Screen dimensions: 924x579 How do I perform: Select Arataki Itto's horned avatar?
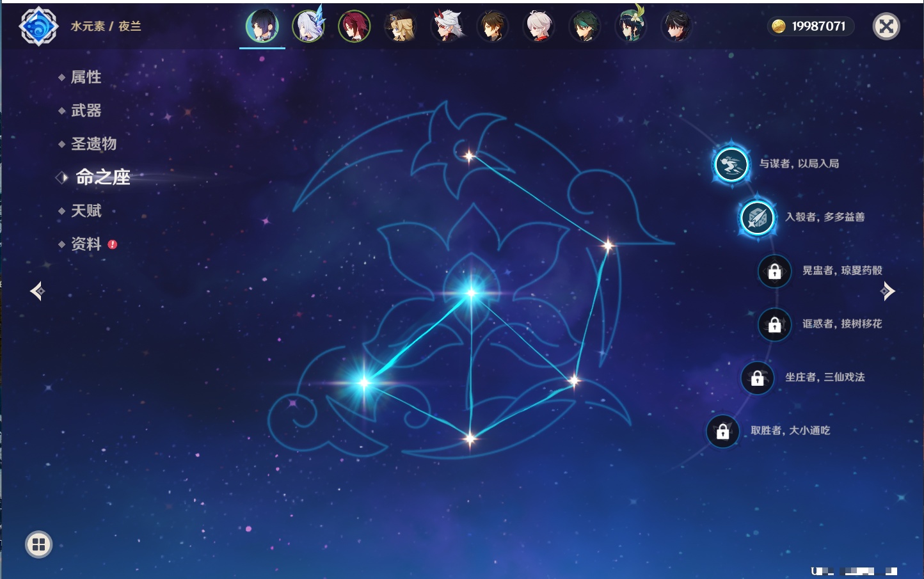(x=447, y=26)
